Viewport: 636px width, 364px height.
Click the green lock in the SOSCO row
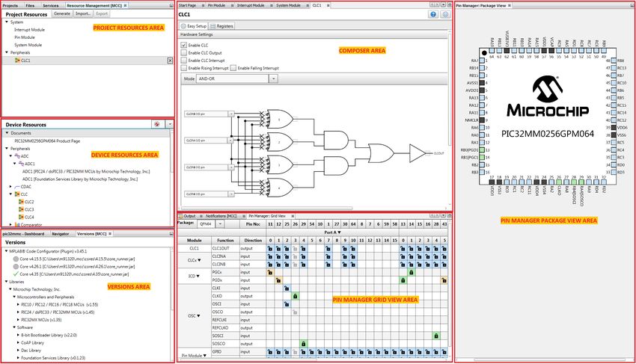pyautogui.click(x=303, y=344)
